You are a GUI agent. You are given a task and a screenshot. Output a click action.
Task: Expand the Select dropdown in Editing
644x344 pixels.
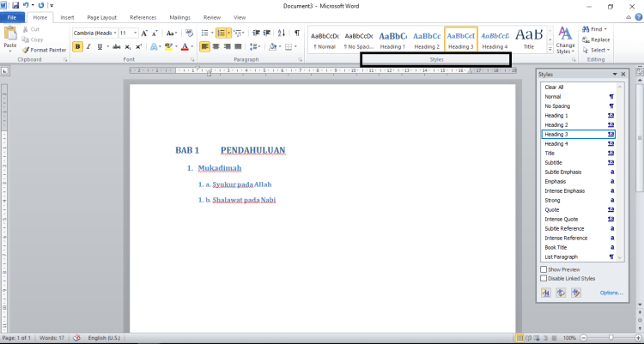(x=600, y=50)
